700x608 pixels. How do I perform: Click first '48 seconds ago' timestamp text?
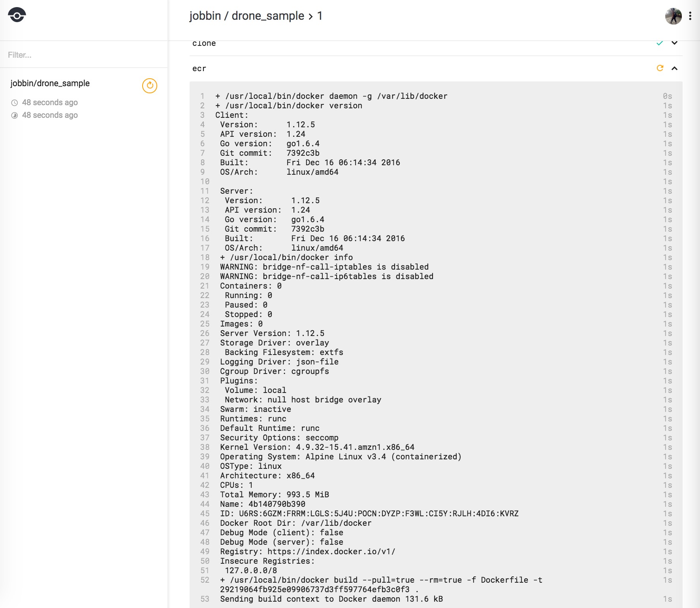(50, 102)
